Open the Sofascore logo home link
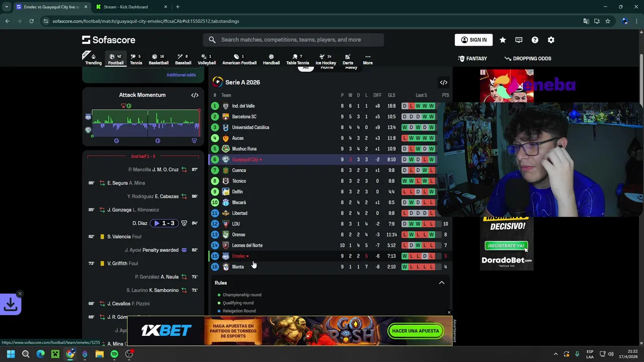This screenshot has height=362, width=644. [x=109, y=40]
